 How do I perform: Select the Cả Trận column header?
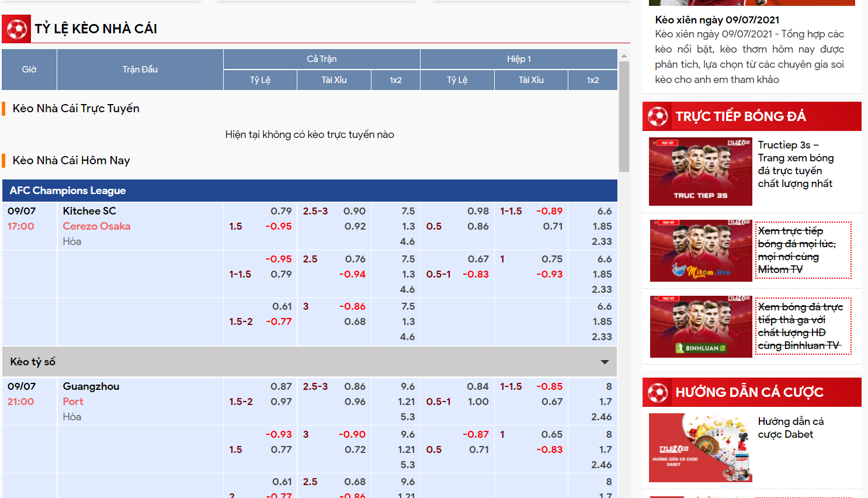tap(321, 59)
